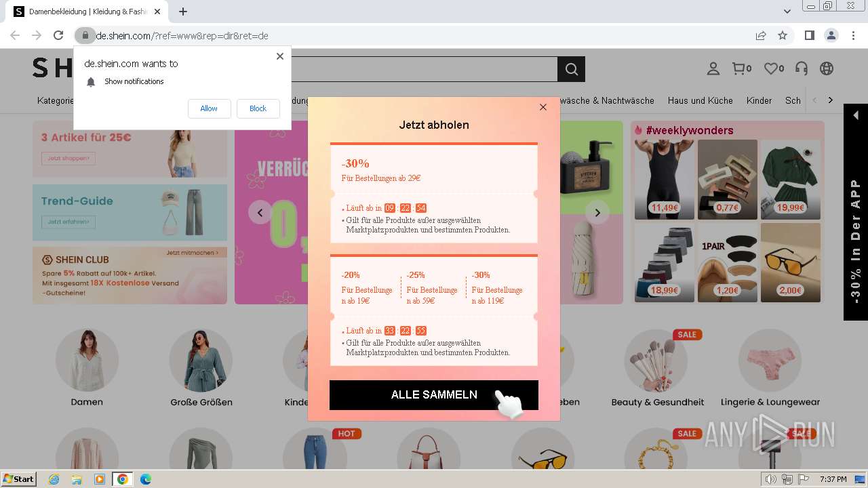This screenshot has width=868, height=488.
Task: View site information lock icon
Action: (x=85, y=36)
